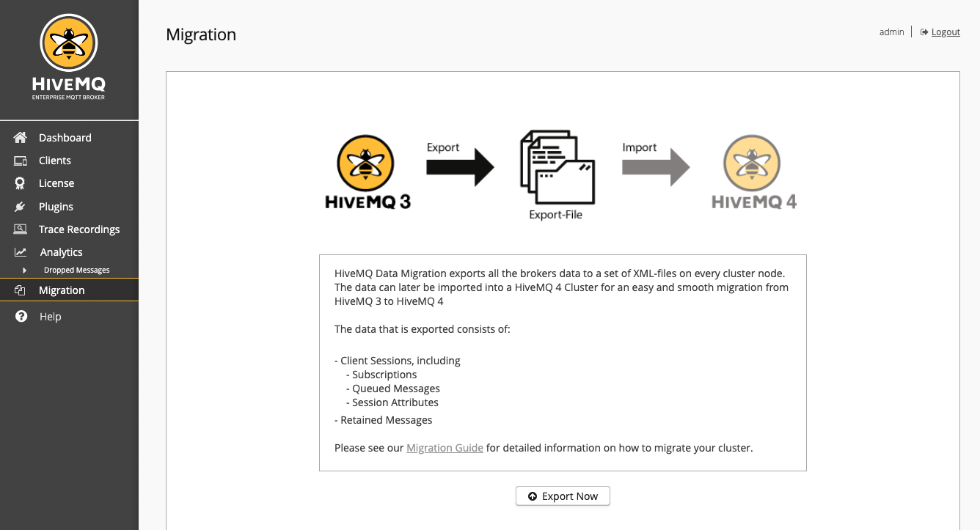Click the faded HiveMQ 4 bee logo
Viewport: 980px width, 530px height.
(752, 163)
